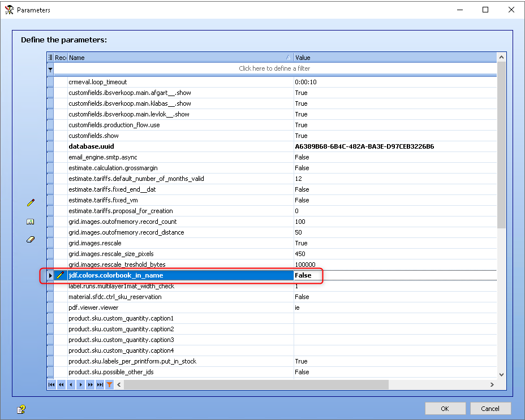Click the Value column header

pyautogui.click(x=395, y=57)
